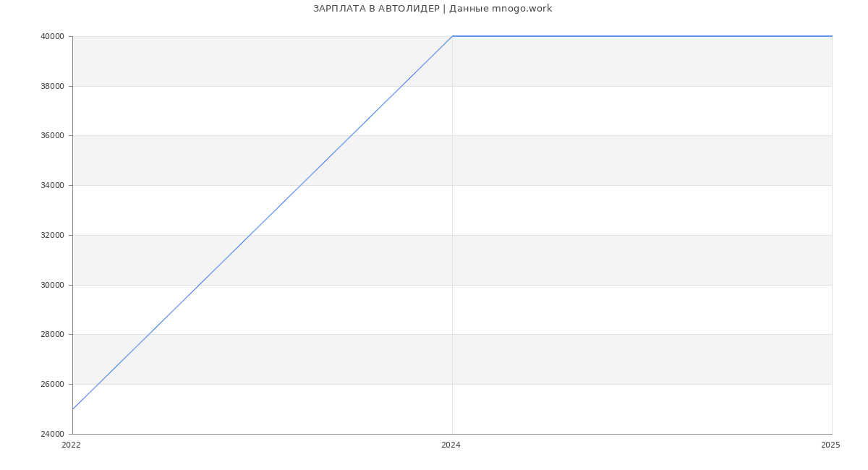Click the line's end point at 2025
868x470 pixels.
[831, 36]
